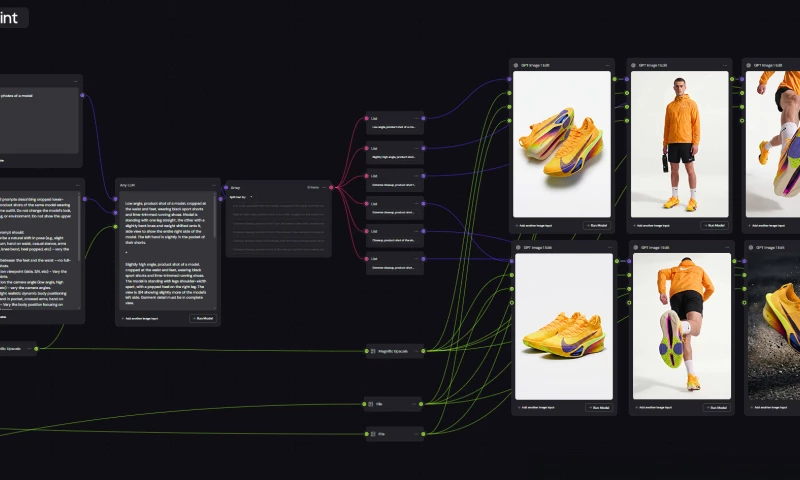Select the running model image
Screen dimensions: 800x480
(x=682, y=326)
